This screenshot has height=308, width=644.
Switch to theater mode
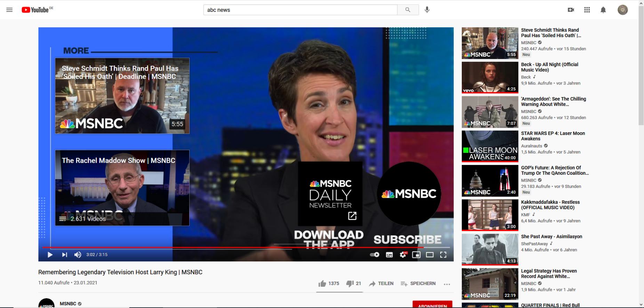point(430,255)
